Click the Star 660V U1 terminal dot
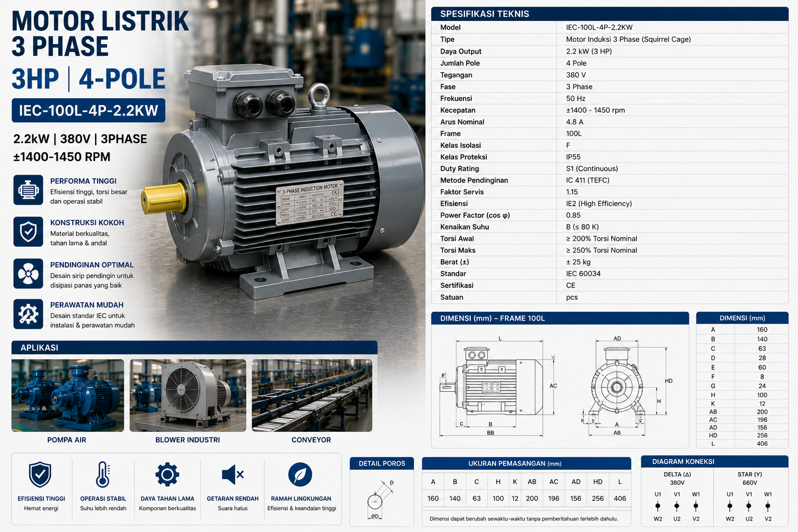Screen dimensions: 798x532 pyautogui.click(x=730, y=506)
